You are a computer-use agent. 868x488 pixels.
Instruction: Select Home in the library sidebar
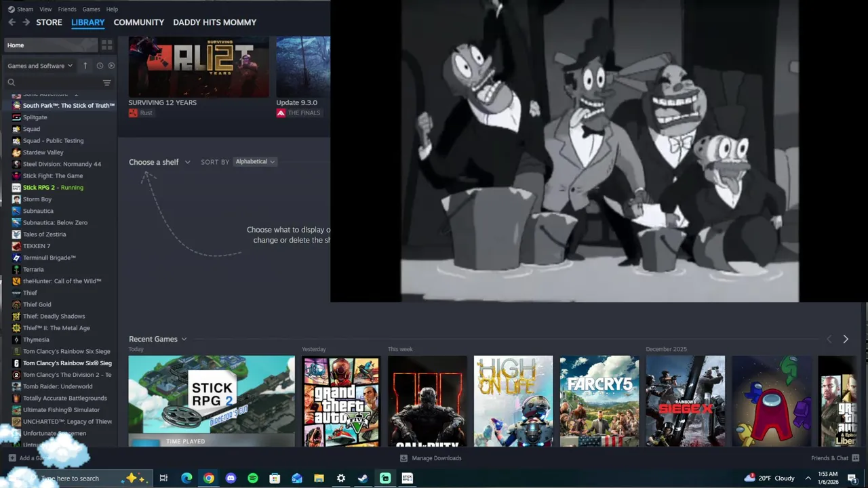pos(50,45)
